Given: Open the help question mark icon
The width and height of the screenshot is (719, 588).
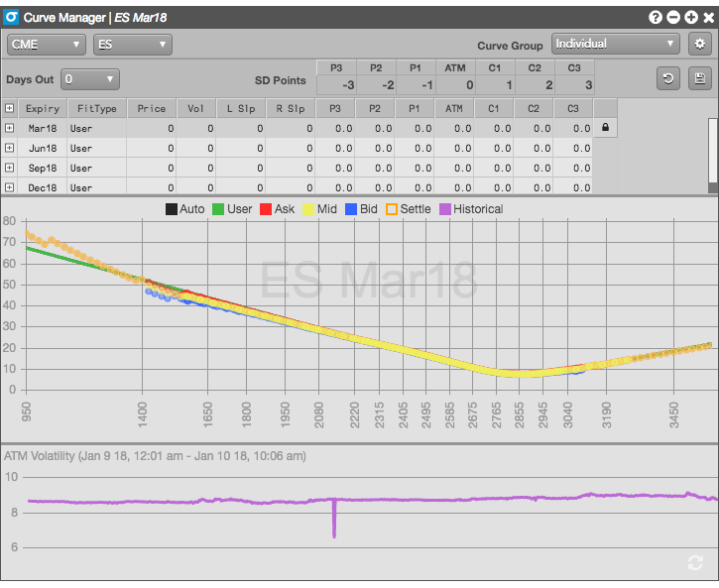Looking at the screenshot, I should click(x=656, y=18).
